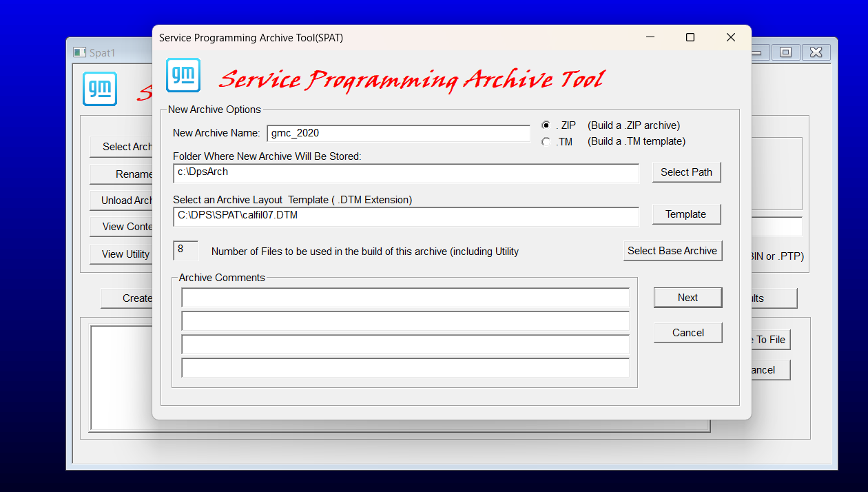Click the Archive Layout Template path field

coord(406,216)
